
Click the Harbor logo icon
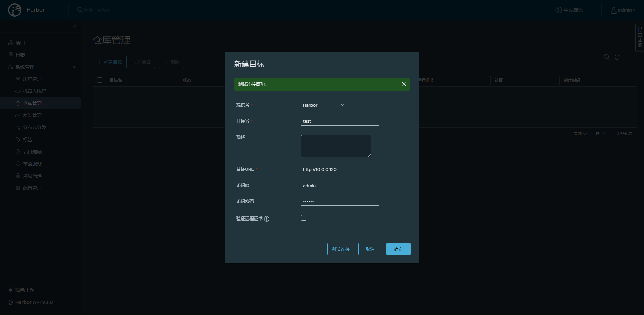click(15, 10)
